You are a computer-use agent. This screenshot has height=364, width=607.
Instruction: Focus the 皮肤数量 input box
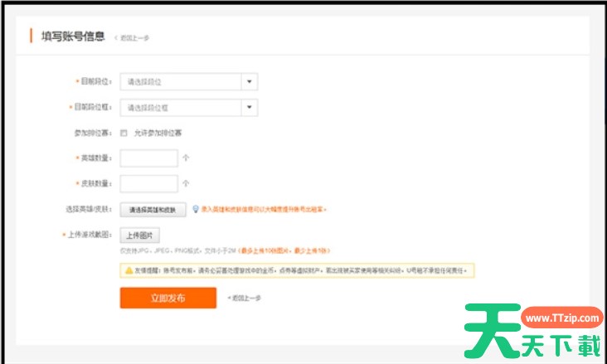point(148,183)
